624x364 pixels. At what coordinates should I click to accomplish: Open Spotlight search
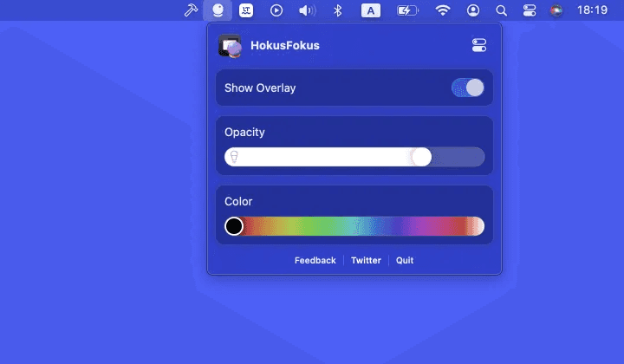502,10
